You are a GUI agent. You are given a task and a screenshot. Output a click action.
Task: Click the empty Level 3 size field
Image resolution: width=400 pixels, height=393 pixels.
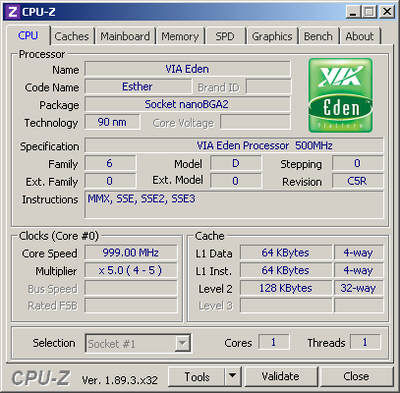286,305
